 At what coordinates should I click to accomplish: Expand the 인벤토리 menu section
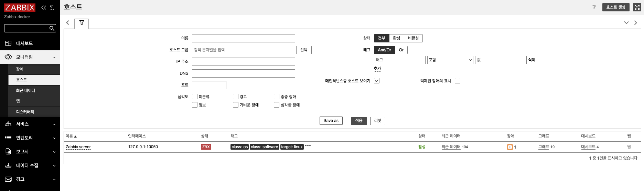(30, 138)
